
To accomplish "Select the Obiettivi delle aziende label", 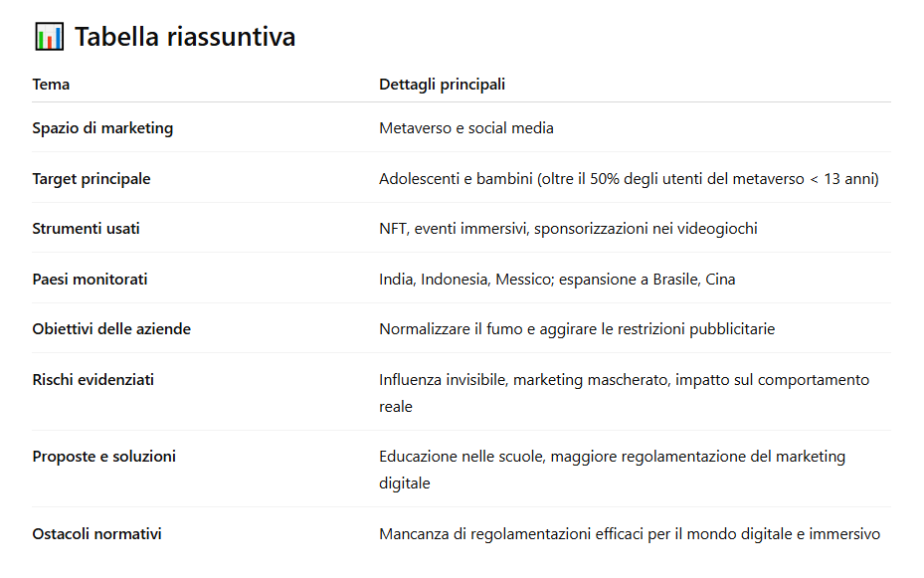I will click(x=111, y=328).
